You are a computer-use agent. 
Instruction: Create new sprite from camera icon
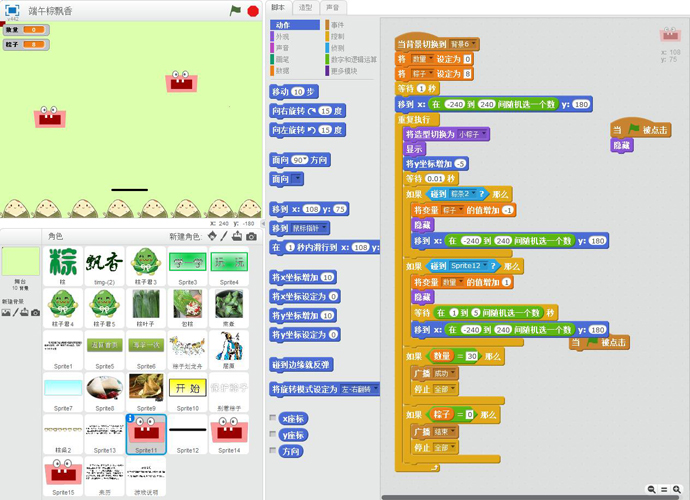[x=251, y=237]
